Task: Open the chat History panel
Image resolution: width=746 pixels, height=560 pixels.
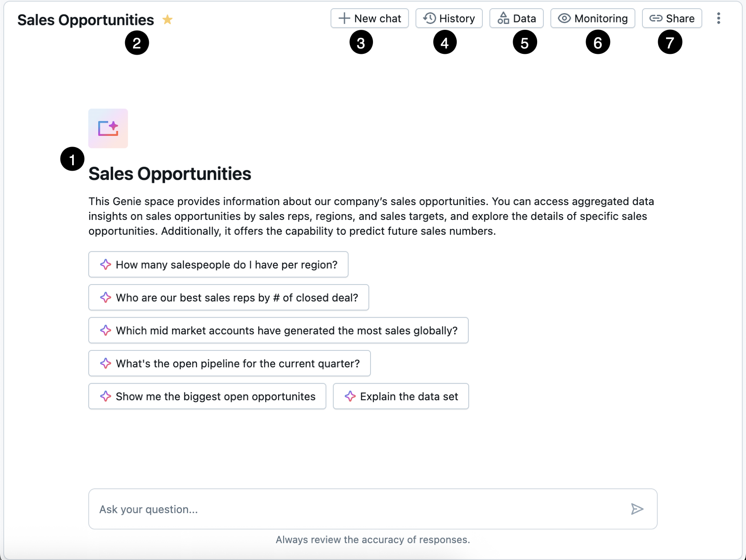Action: coord(449,18)
